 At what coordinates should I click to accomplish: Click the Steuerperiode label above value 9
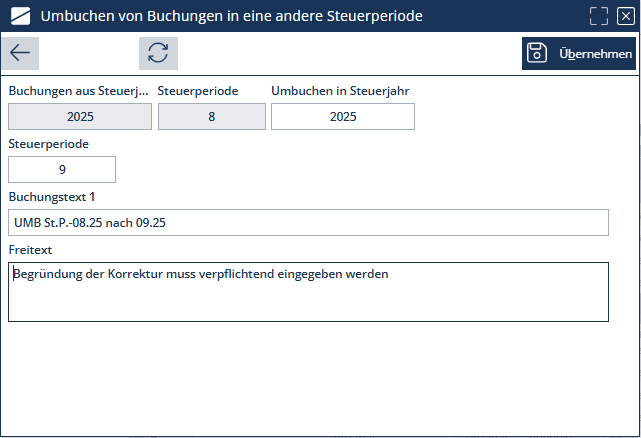click(48, 144)
